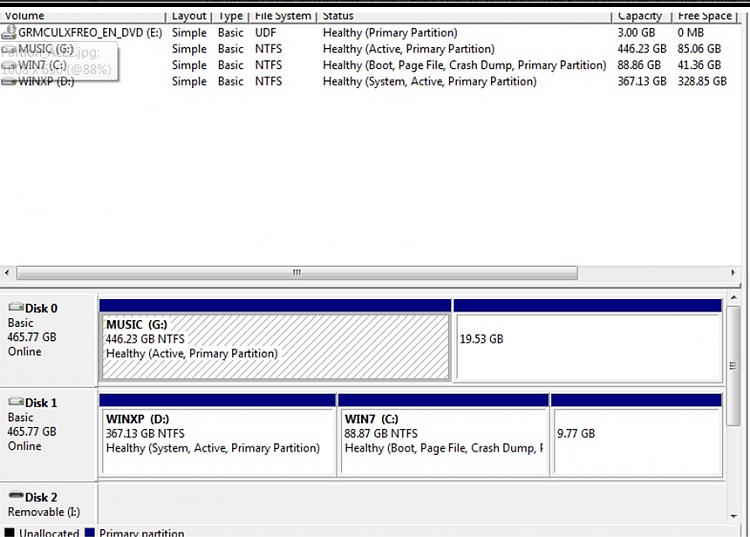Viewport: 750px width, 537px height.
Task: Sort by the Capacity column header
Action: pyautogui.click(x=641, y=16)
